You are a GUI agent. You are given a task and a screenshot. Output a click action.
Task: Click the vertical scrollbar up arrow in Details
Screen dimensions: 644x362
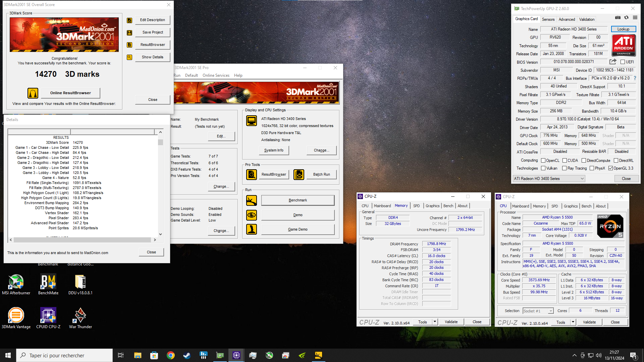[x=160, y=132]
